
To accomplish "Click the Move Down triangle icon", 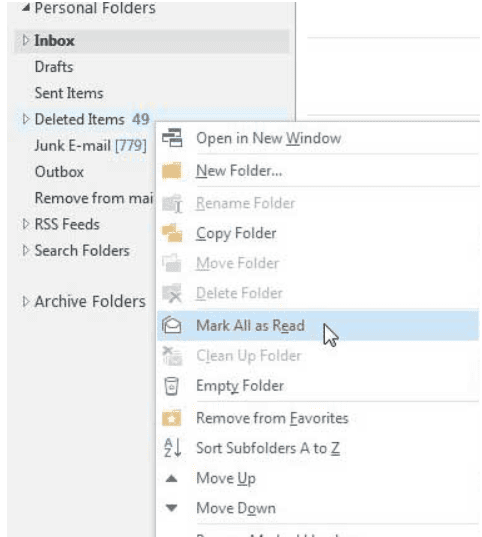I will 171,508.
